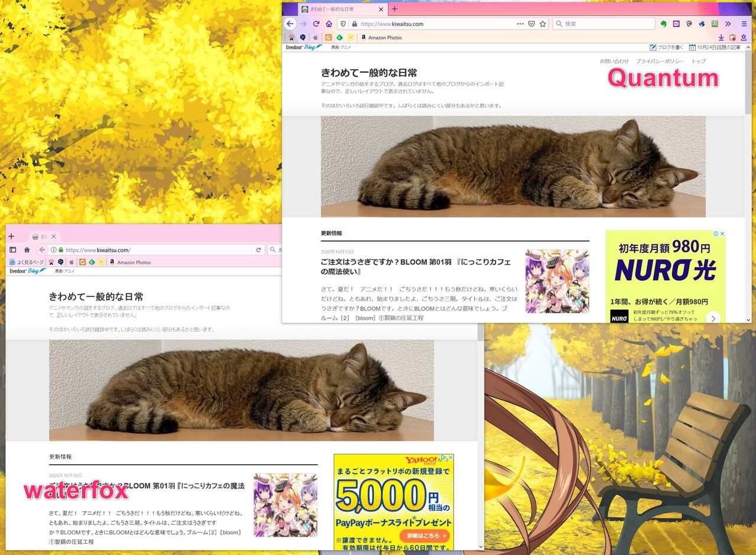Open Amazon Photos bookmark in Quantum window
The image size is (756, 555).
pyautogui.click(x=381, y=37)
